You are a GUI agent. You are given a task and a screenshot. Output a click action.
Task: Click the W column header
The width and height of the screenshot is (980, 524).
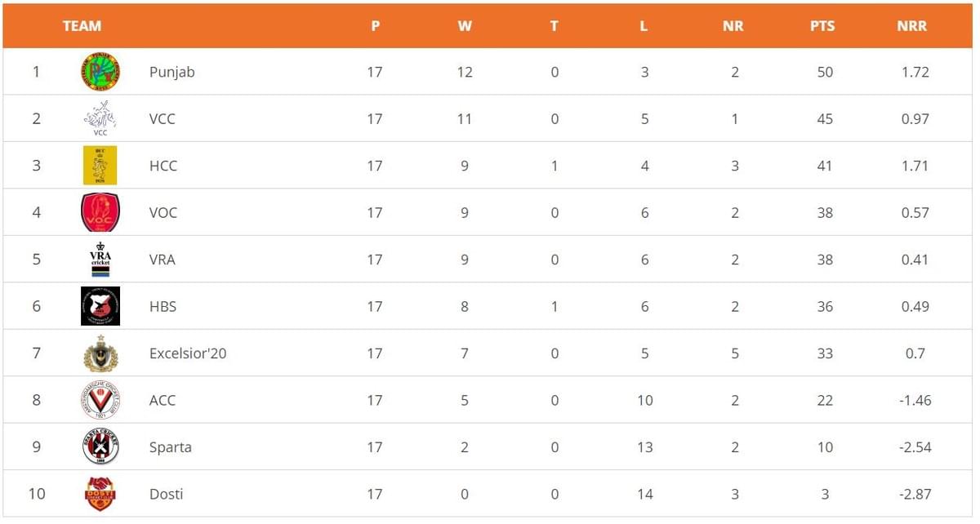[x=465, y=26]
